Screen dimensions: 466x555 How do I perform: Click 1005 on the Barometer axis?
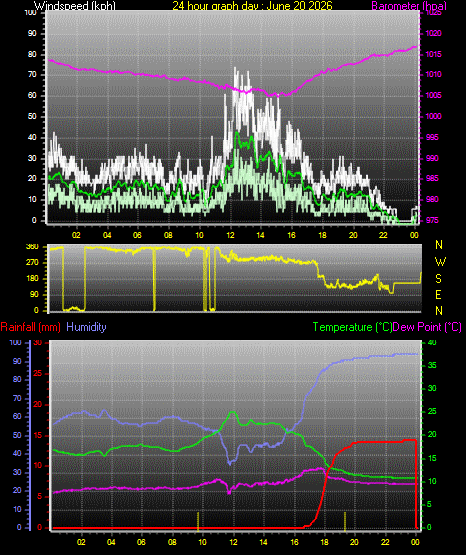pos(433,95)
